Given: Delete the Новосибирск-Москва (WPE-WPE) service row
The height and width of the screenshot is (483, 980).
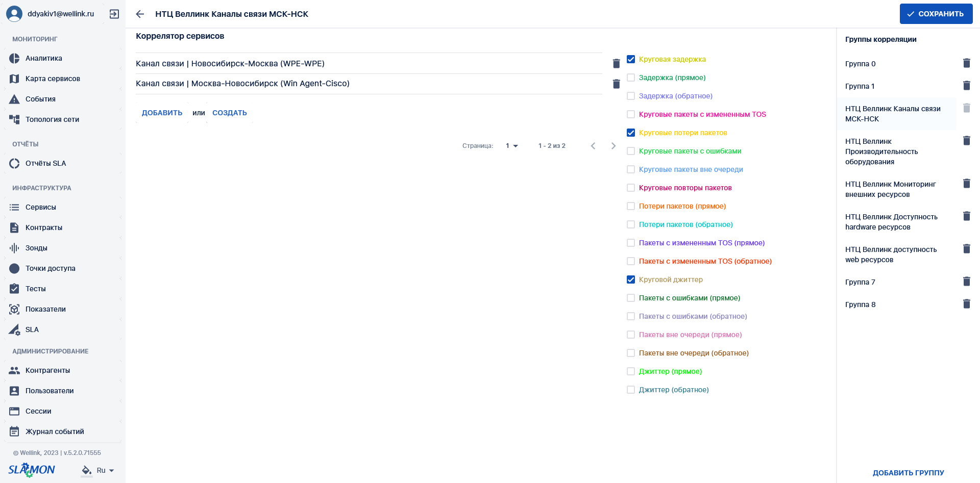Looking at the screenshot, I should pos(616,63).
